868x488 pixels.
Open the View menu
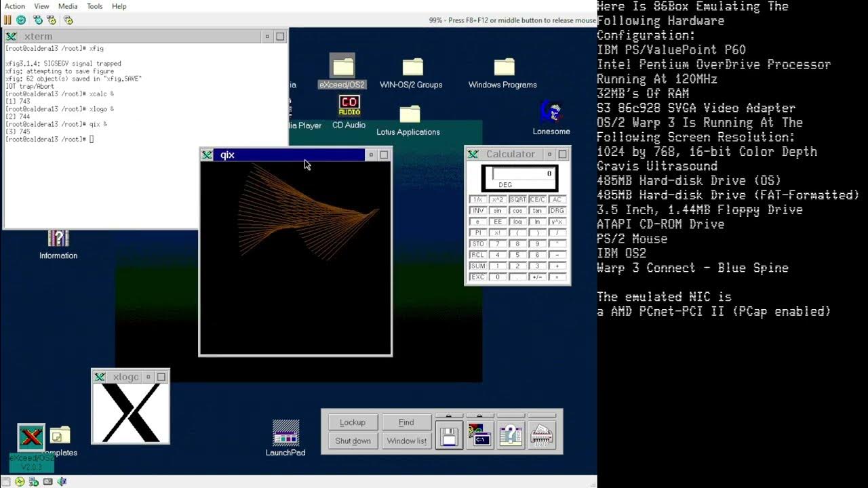pos(41,6)
